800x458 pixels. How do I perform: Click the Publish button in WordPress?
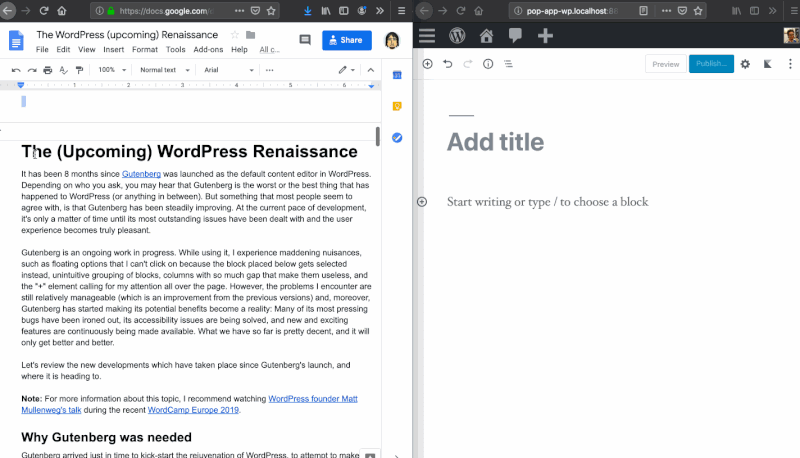(x=711, y=64)
